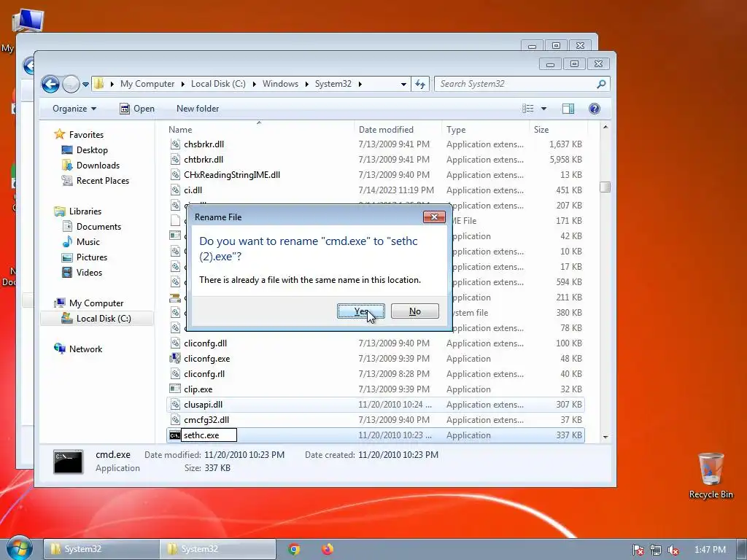
Task: Open the Recycle Bin on the desktop
Action: pyautogui.click(x=711, y=476)
